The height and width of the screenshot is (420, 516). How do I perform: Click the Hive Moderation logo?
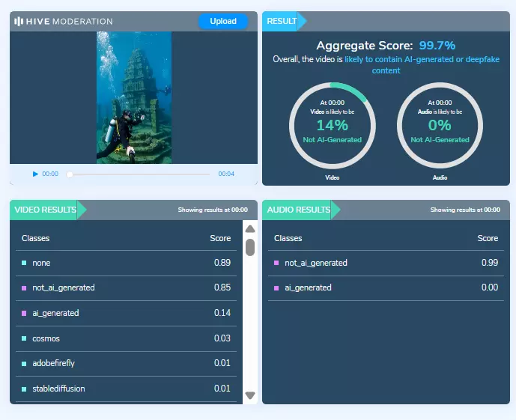pyautogui.click(x=64, y=21)
